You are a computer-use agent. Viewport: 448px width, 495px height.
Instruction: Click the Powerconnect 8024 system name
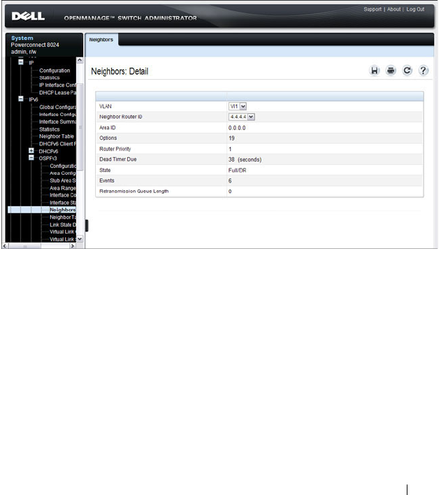point(35,45)
